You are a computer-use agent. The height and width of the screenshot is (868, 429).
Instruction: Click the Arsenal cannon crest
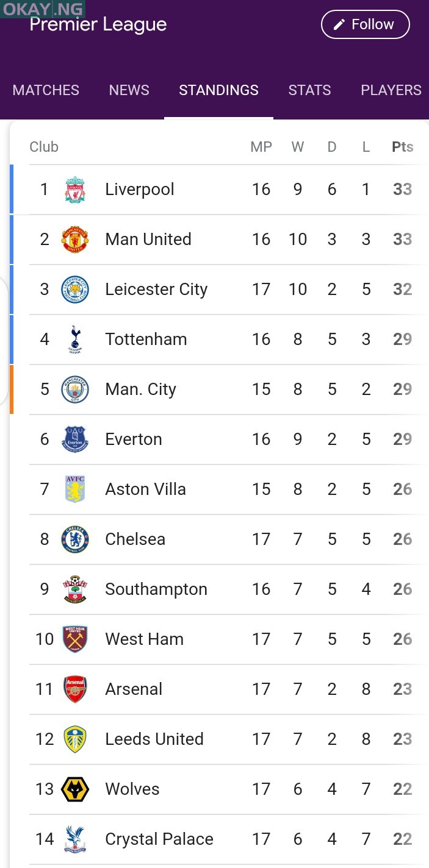pos(75,689)
